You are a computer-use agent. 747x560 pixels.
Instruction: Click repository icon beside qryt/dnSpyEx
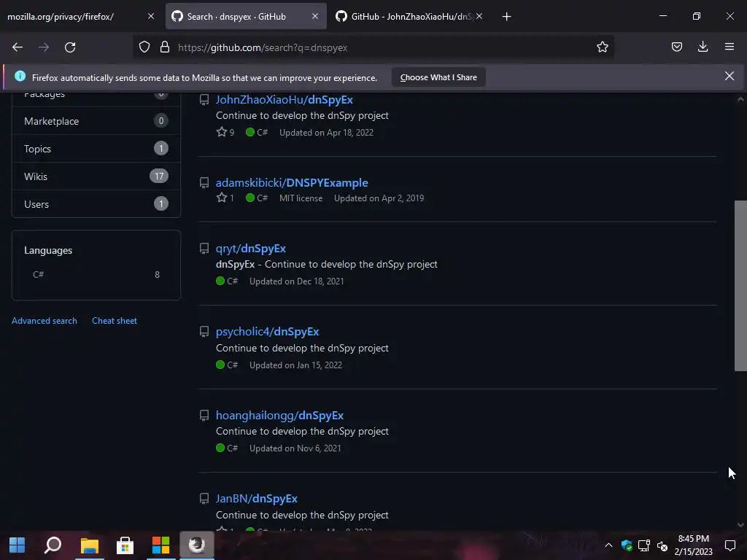[x=204, y=249]
